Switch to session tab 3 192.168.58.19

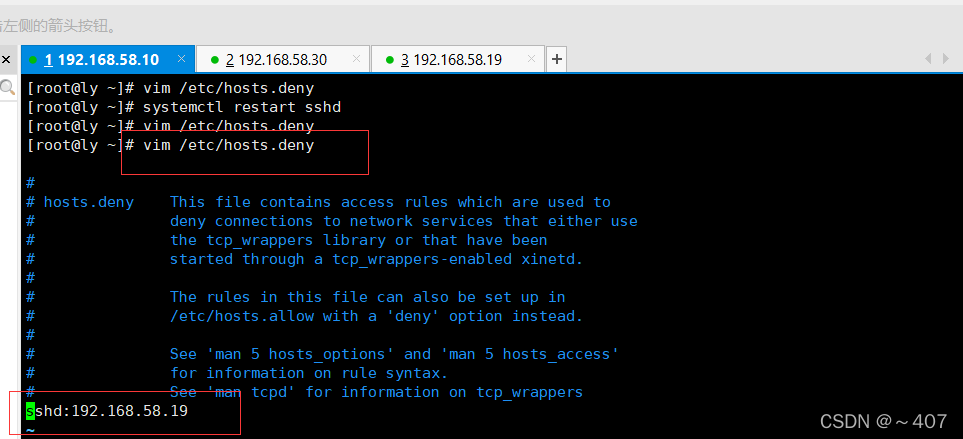(457, 60)
